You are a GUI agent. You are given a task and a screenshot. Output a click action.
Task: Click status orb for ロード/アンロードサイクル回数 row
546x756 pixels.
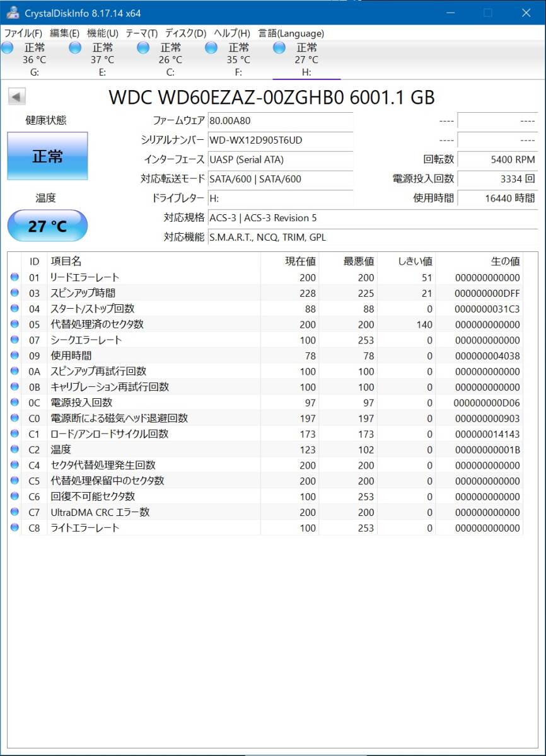[15, 434]
